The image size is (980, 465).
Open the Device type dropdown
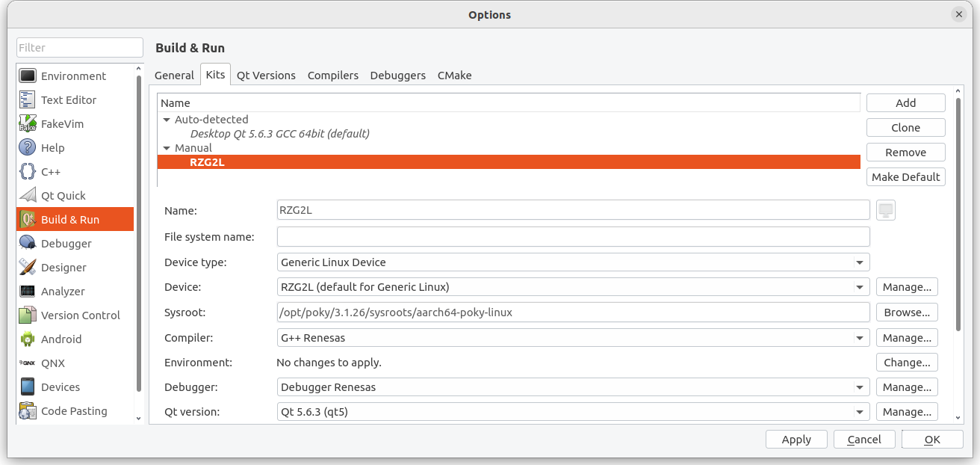(573, 262)
